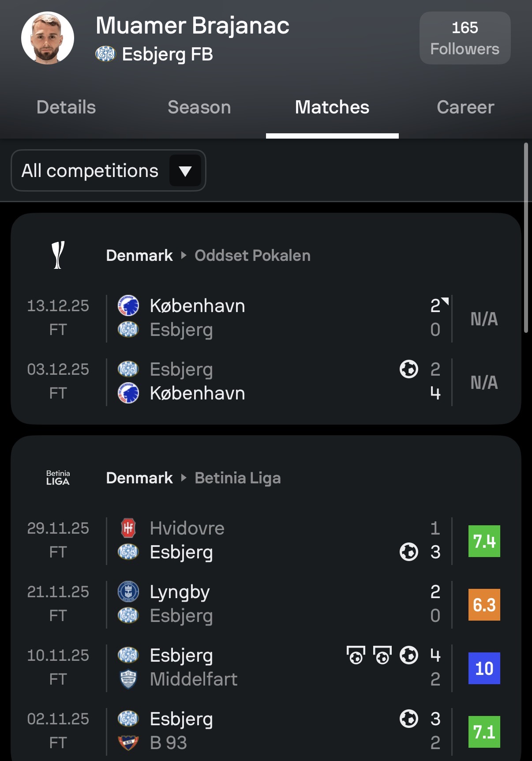Click the Lyngby club crest

pyautogui.click(x=128, y=591)
